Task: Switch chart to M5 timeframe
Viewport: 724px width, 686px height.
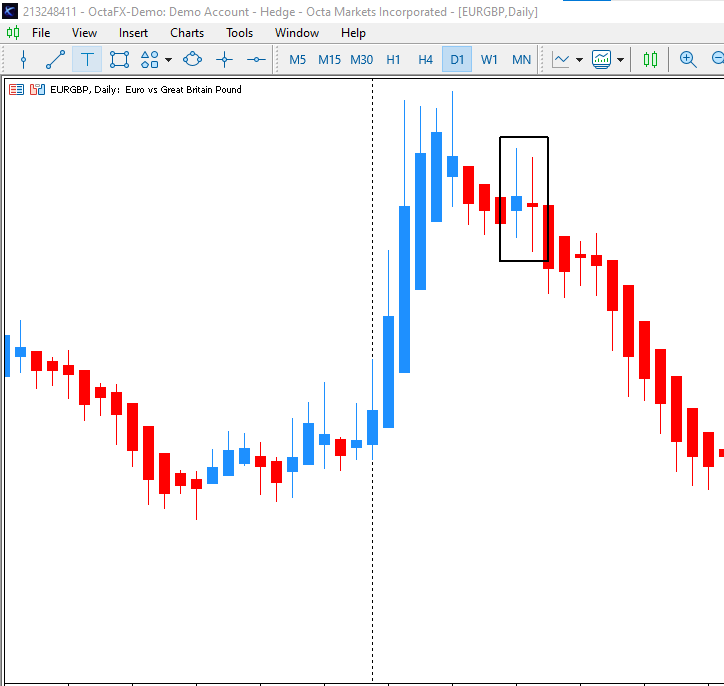Action: (x=298, y=60)
